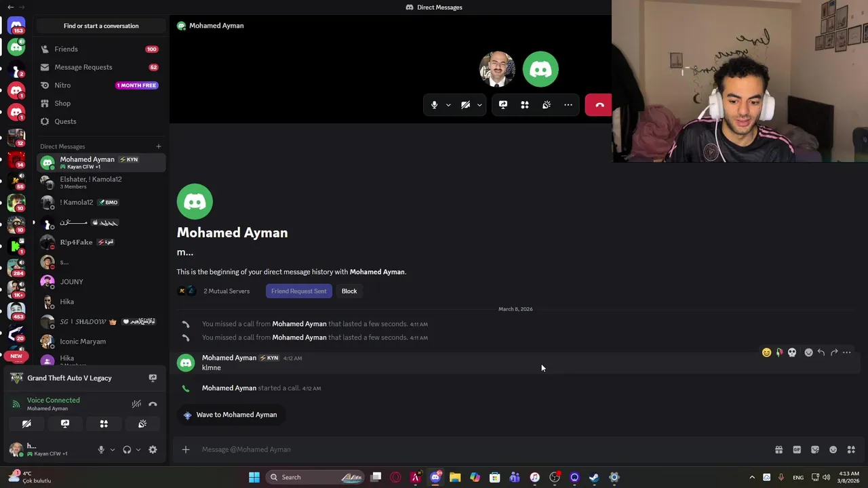868x488 pixels.
Task: Open Find or start a conversation
Action: (x=101, y=26)
